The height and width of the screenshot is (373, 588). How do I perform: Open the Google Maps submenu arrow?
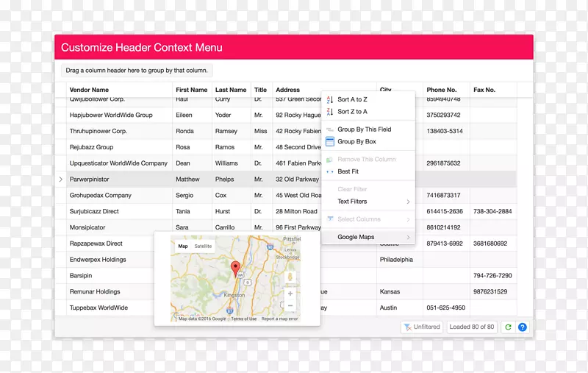(x=408, y=237)
